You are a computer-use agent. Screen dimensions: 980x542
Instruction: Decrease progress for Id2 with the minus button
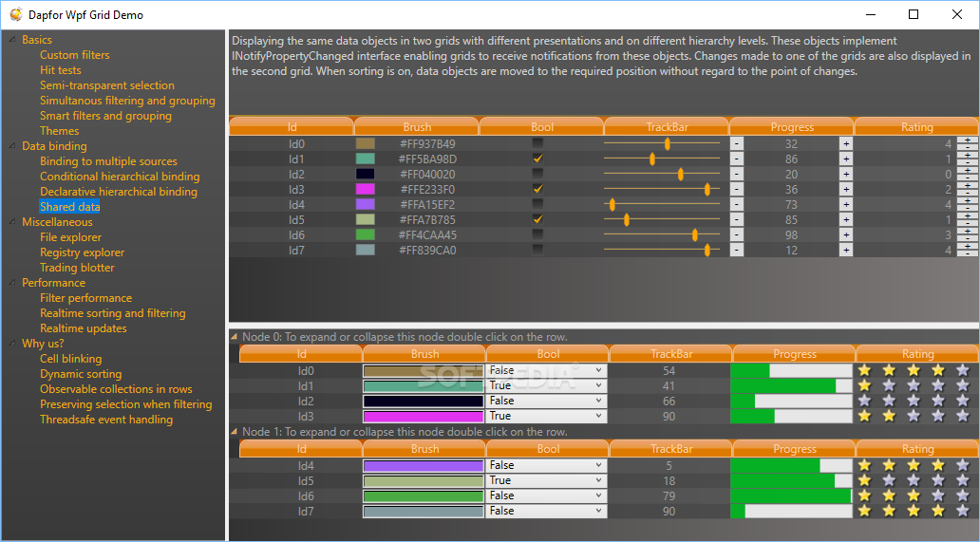[737, 175]
